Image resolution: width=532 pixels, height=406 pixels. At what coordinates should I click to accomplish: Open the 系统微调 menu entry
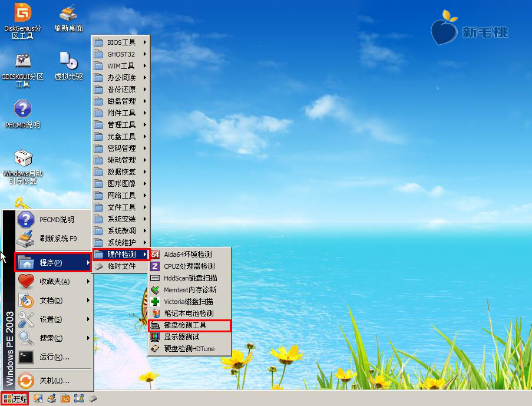(121, 231)
